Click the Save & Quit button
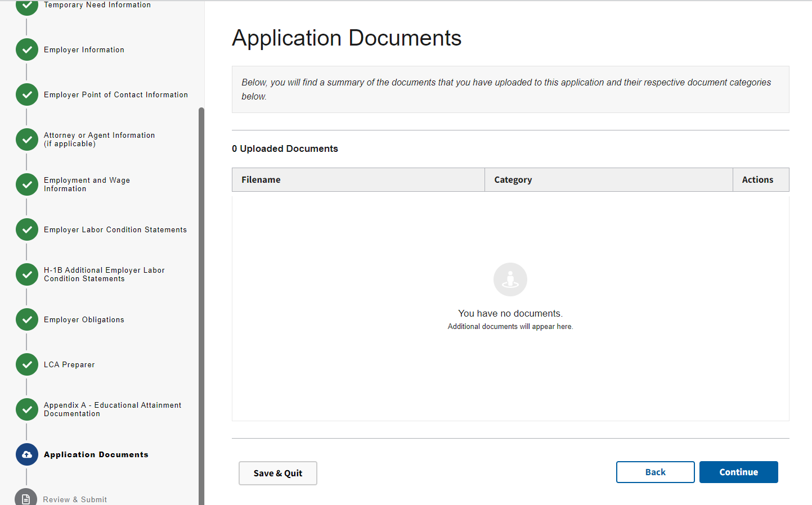This screenshot has width=812, height=505. click(x=277, y=474)
